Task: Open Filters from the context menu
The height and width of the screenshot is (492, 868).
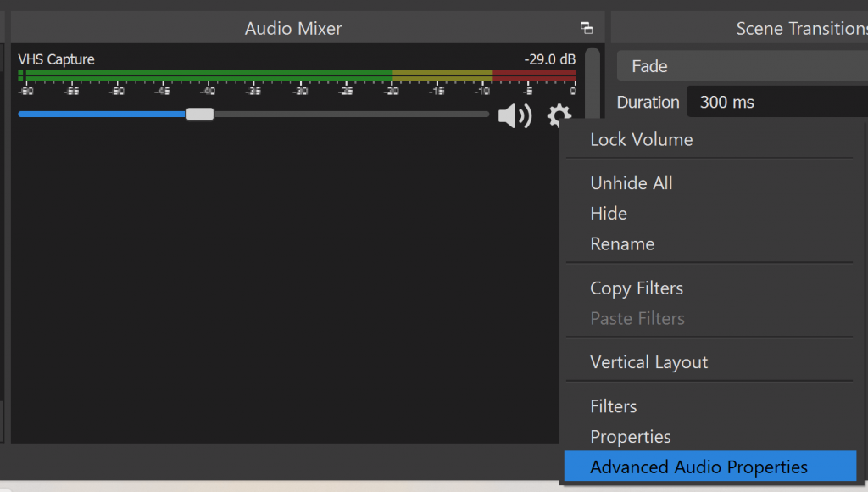Action: point(613,406)
